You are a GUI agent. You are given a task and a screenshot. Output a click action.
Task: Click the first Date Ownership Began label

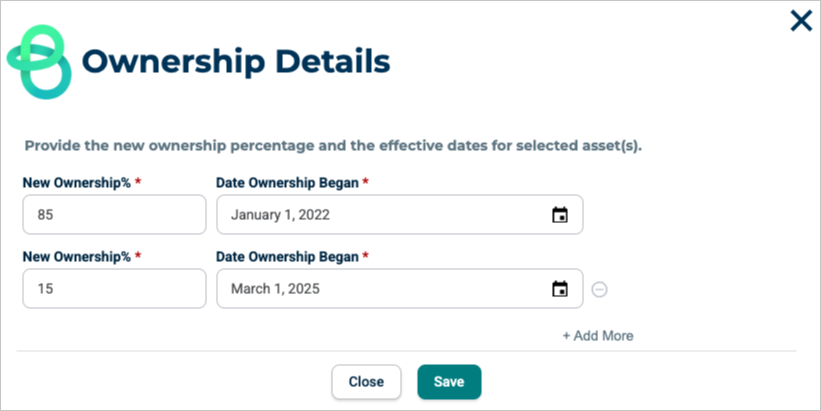pos(287,182)
